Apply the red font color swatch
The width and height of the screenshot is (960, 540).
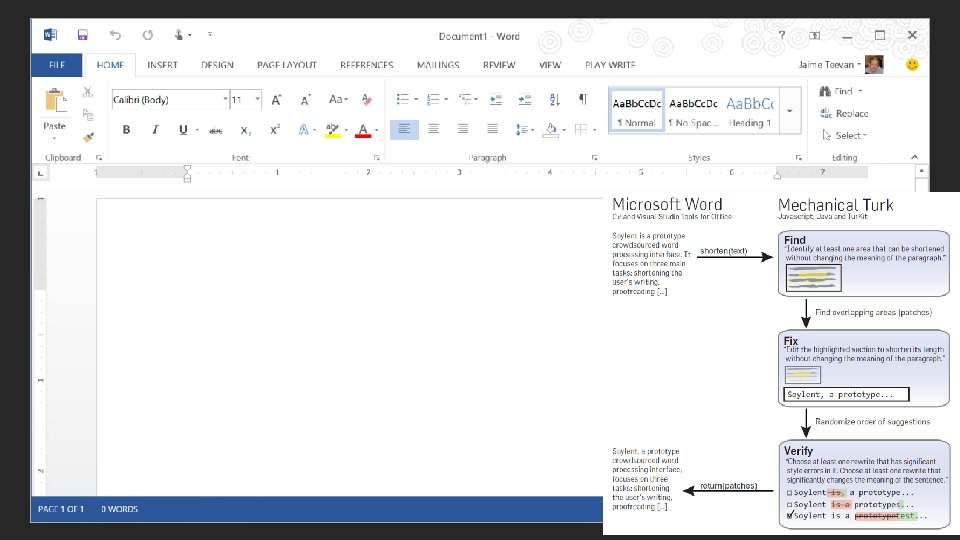pos(363,130)
